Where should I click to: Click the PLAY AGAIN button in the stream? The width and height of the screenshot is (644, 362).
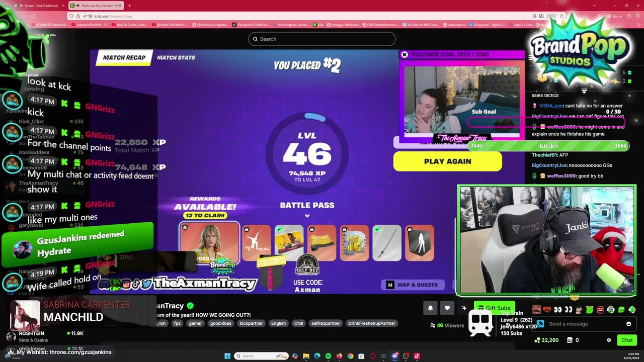coord(448,161)
